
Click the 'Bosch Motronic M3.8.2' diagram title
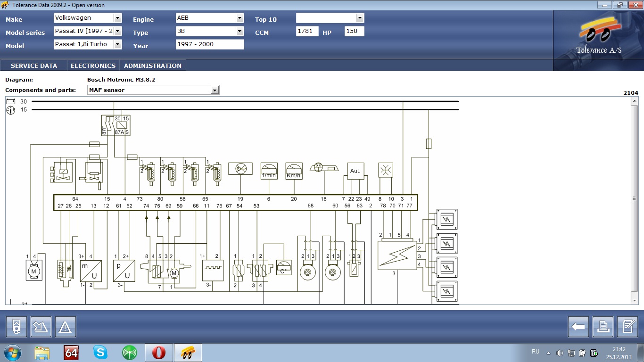pos(121,80)
